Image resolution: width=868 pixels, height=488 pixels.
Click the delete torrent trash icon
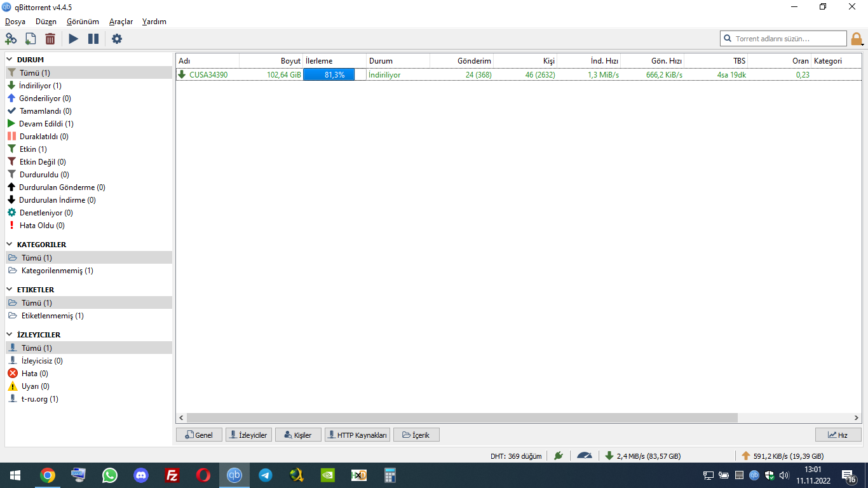click(x=50, y=39)
